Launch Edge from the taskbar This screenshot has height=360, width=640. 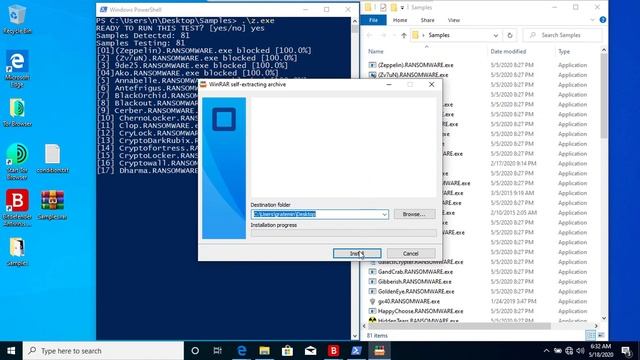pyautogui.click(x=242, y=351)
